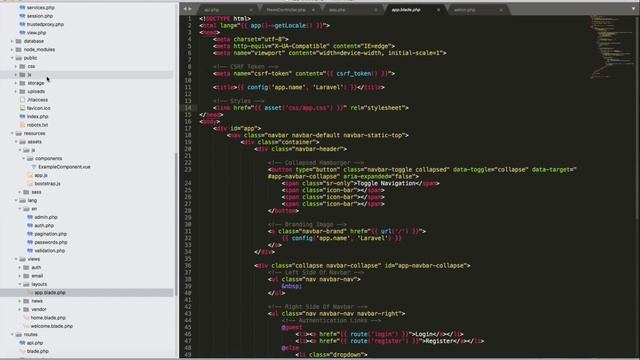This screenshot has height=360, width=640.
Task: Click the css folder icon
Action: tap(22, 66)
